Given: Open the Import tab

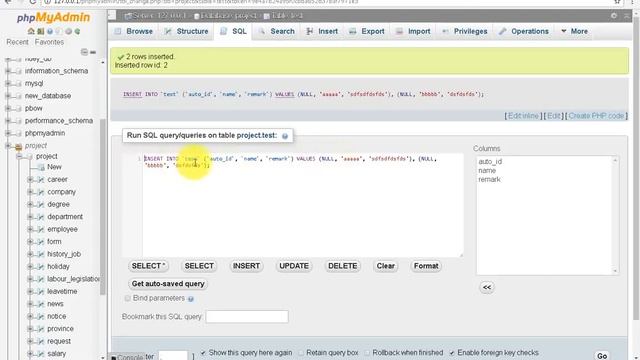Looking at the screenshot, I should (x=413, y=31).
